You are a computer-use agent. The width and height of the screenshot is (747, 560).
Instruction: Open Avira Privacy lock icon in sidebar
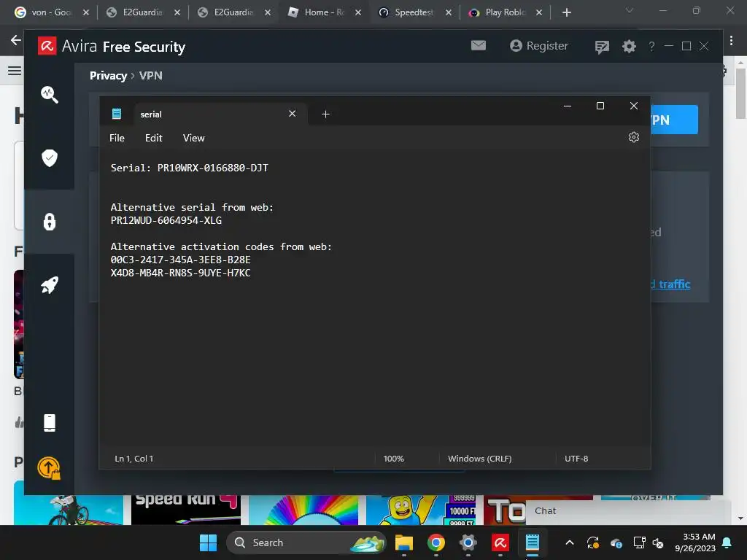pyautogui.click(x=50, y=222)
